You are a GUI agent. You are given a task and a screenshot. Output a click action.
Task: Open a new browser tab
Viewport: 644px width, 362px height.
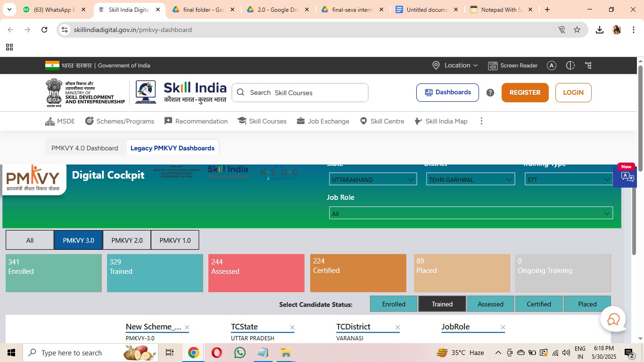pyautogui.click(x=547, y=9)
